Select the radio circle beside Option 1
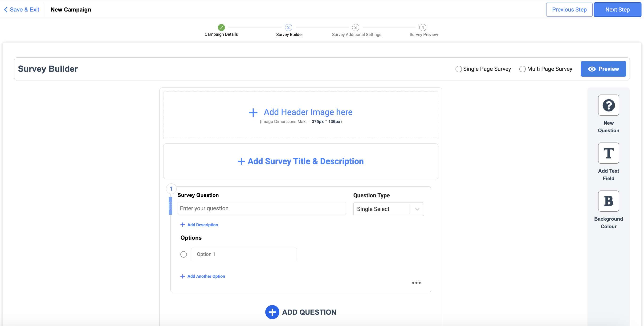 click(x=184, y=254)
